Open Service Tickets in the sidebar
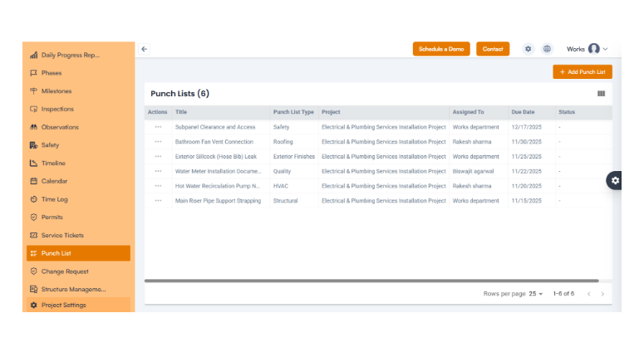The height and width of the screenshot is (362, 644). click(x=62, y=235)
